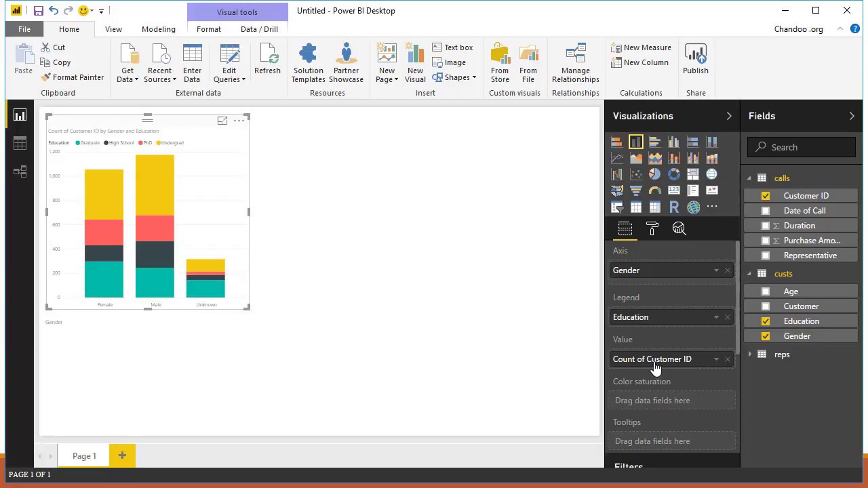Viewport: 868px width, 488px height.
Task: Remove Gender from the Axis well
Action: click(x=728, y=270)
